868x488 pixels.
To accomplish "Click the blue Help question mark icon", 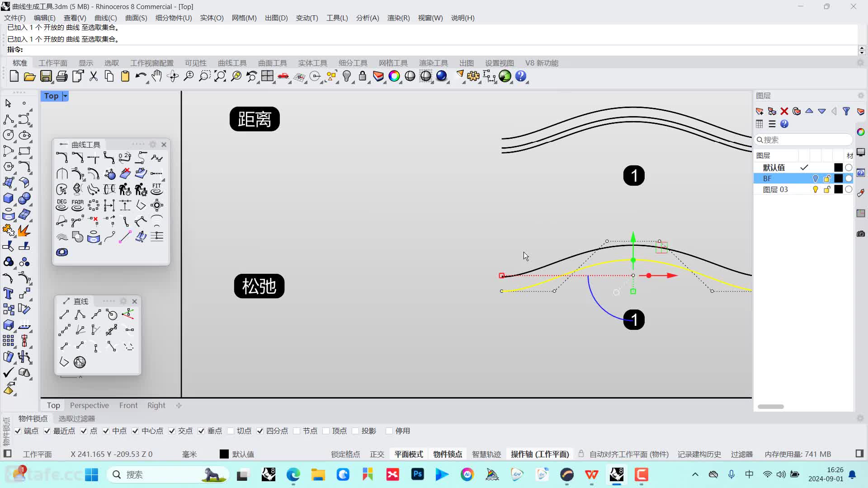I will tap(521, 76).
